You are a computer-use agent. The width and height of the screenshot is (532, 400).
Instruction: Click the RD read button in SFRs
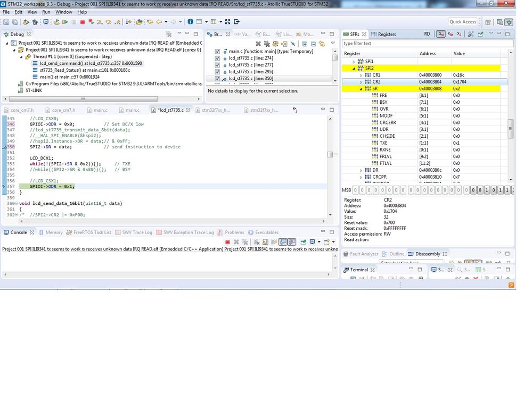pos(427,34)
